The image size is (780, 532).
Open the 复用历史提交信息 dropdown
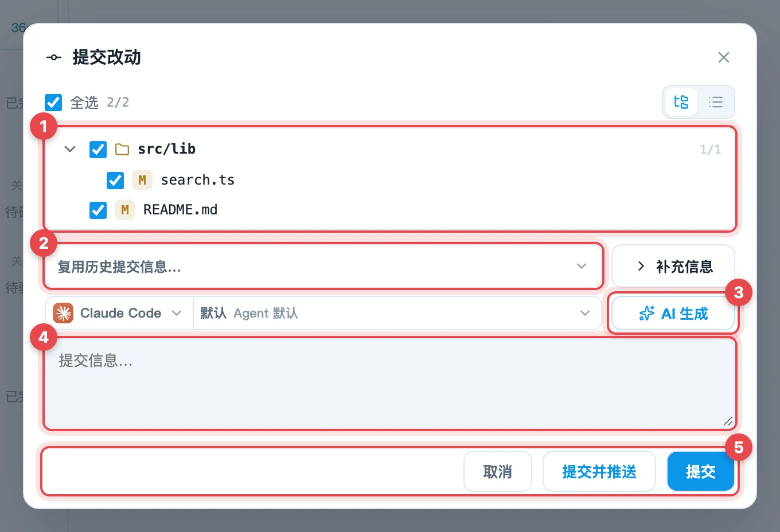click(323, 267)
